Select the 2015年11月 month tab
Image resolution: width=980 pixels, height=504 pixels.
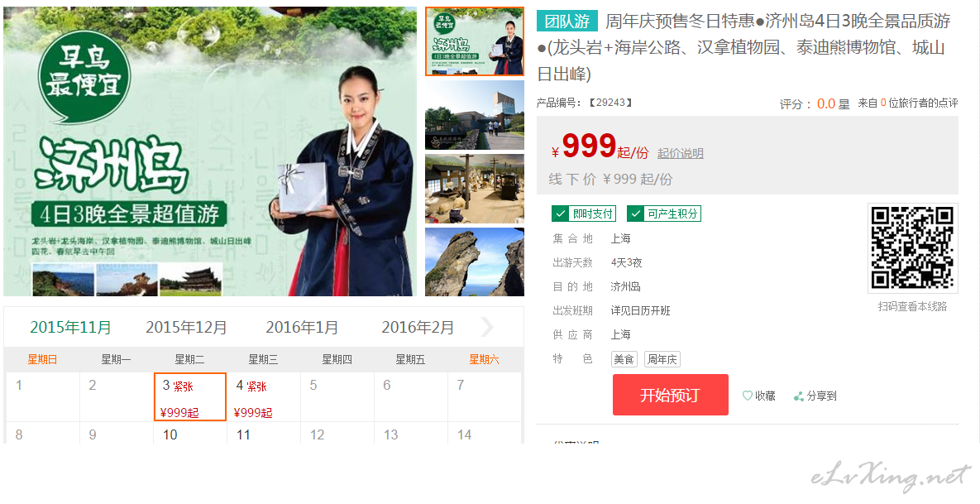pos(70,327)
